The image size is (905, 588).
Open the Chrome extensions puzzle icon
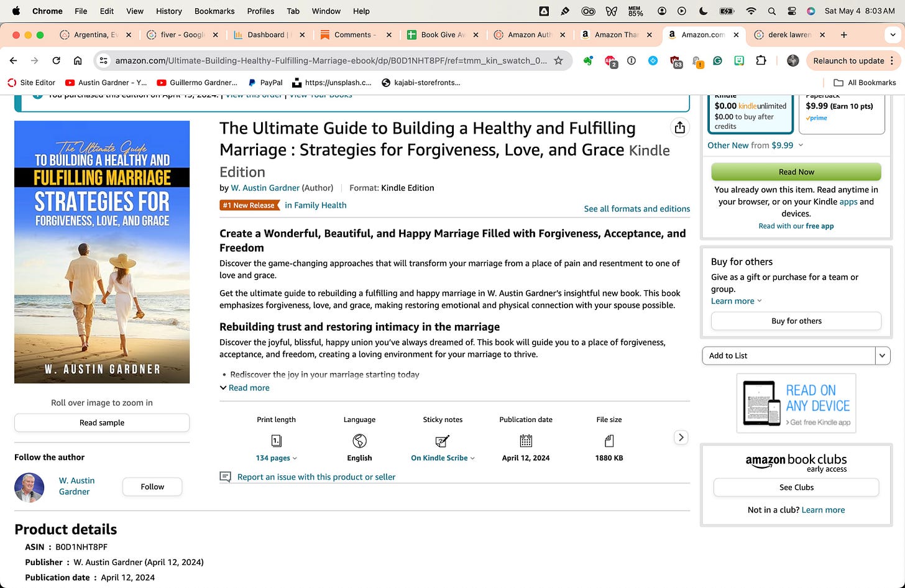(x=761, y=60)
